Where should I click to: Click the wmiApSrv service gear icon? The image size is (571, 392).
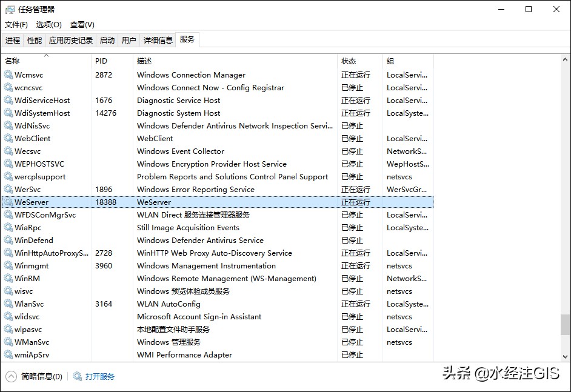[x=8, y=355]
